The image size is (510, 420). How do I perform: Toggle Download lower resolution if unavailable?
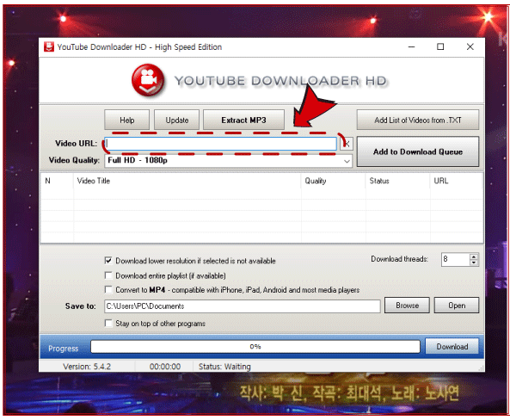click(x=108, y=261)
